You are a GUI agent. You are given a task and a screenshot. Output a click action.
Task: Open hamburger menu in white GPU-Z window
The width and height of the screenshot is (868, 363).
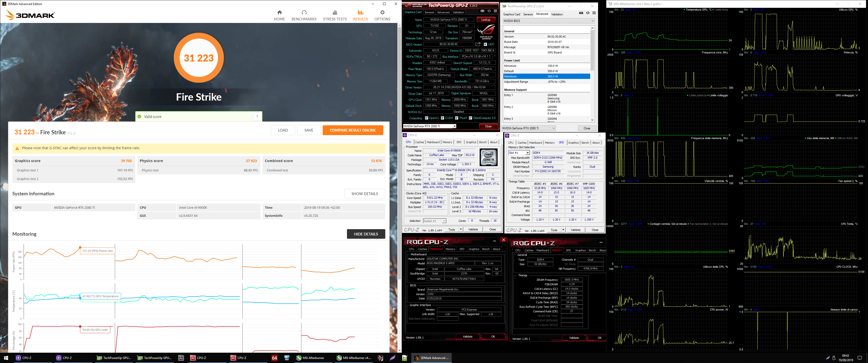pyautogui.click(x=594, y=13)
